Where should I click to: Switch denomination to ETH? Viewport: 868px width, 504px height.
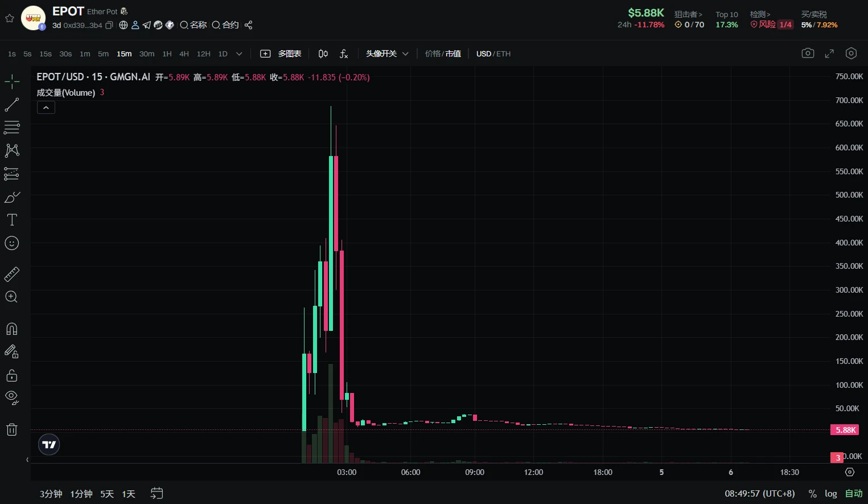pos(504,54)
